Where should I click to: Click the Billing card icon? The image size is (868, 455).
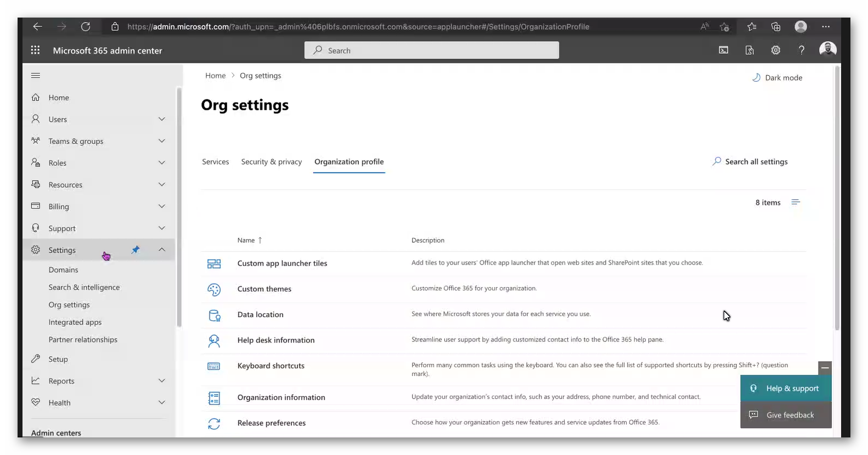click(36, 206)
